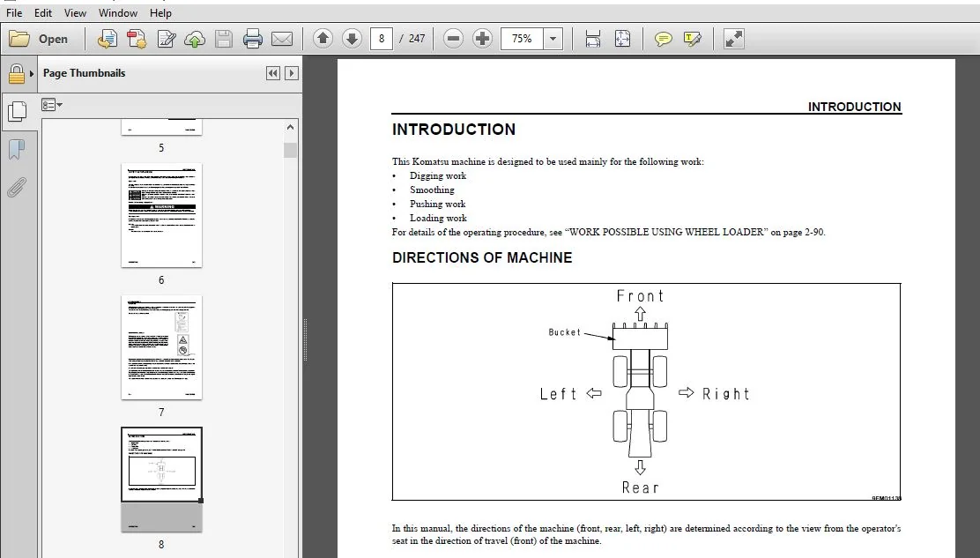Open the Attachments paperclip panel
The height and width of the screenshot is (558, 980).
pyautogui.click(x=17, y=188)
